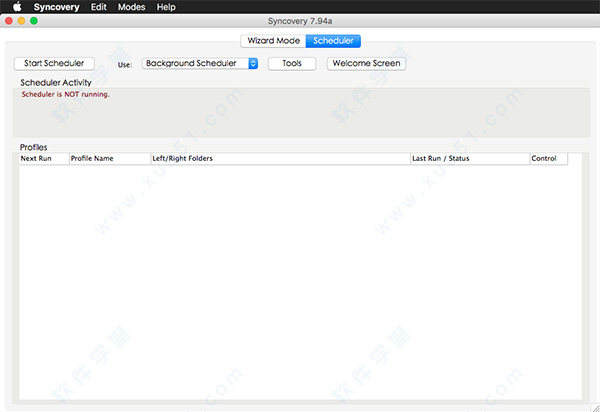Click the window resize grip icon
Viewport: 600px width, 412px height.
tap(595, 408)
